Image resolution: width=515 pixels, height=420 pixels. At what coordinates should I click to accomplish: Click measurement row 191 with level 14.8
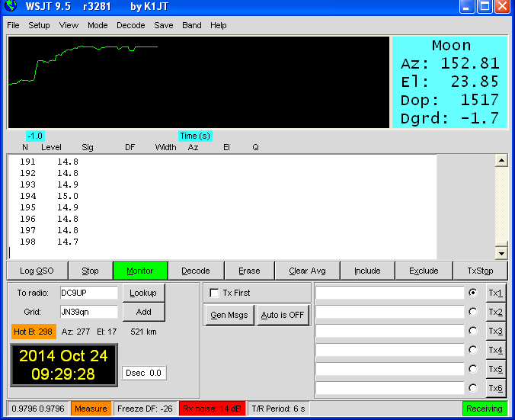(50, 162)
